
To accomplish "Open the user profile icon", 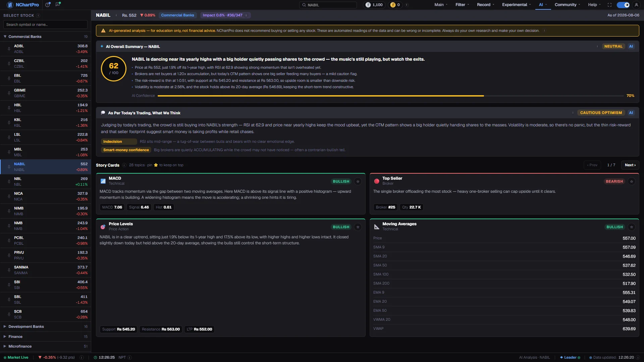I will (636, 5).
